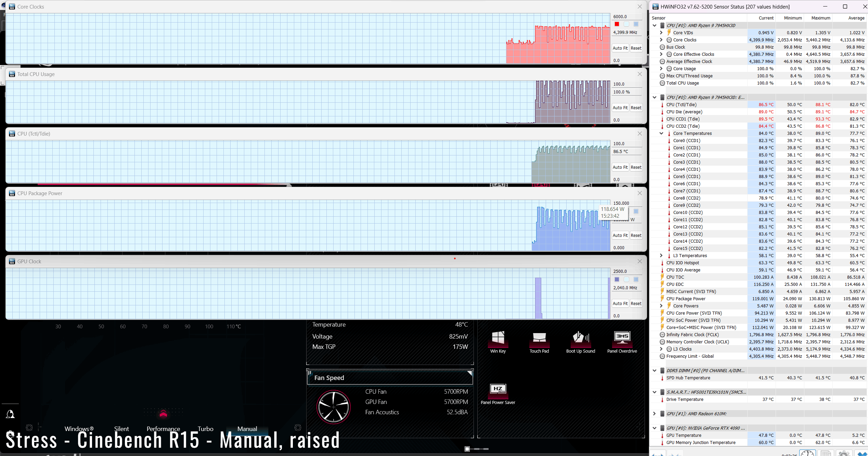Click Reset in Core Clocks window

[x=636, y=48]
